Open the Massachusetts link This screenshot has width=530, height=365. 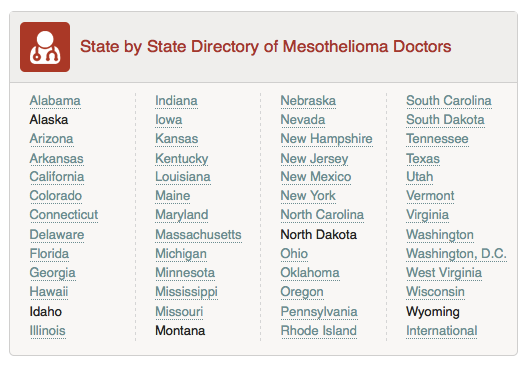(198, 235)
